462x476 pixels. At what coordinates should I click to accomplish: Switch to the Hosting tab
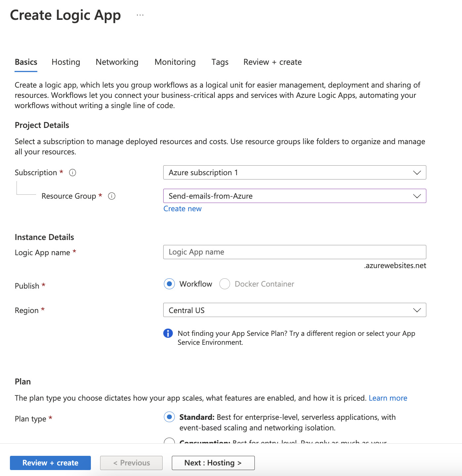pyautogui.click(x=66, y=62)
